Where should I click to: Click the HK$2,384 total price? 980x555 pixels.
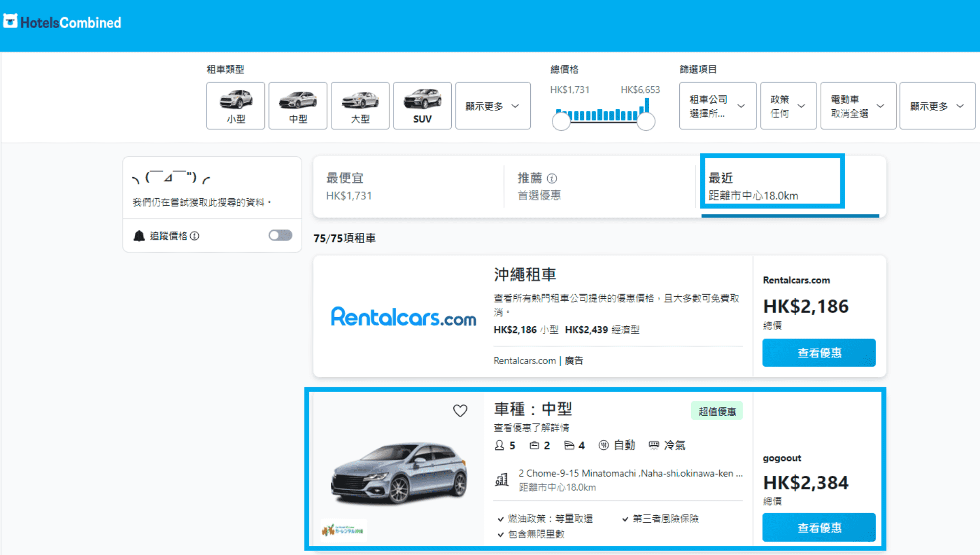coord(805,482)
